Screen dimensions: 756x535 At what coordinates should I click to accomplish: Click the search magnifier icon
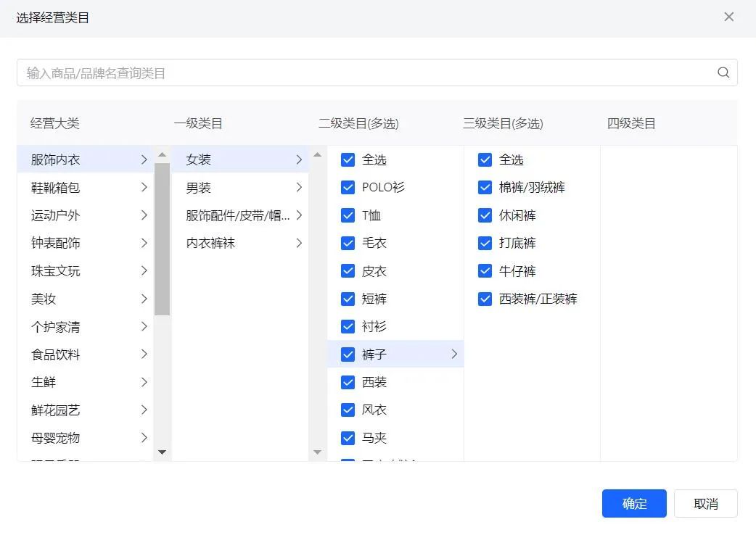click(723, 72)
